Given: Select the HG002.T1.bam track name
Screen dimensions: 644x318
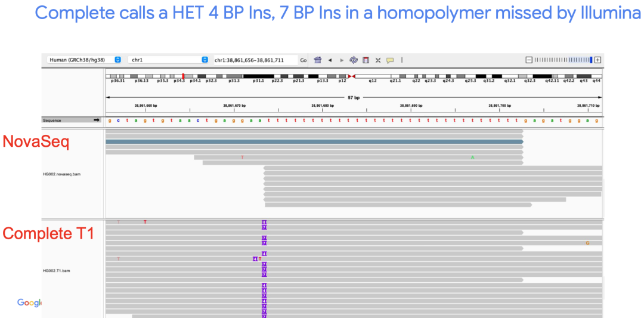Looking at the screenshot, I should tap(58, 270).
